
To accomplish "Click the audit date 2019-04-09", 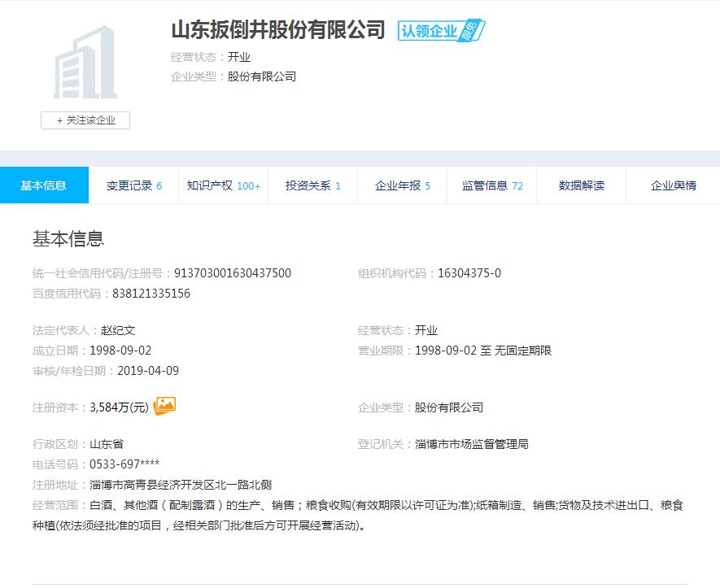I will click(148, 370).
